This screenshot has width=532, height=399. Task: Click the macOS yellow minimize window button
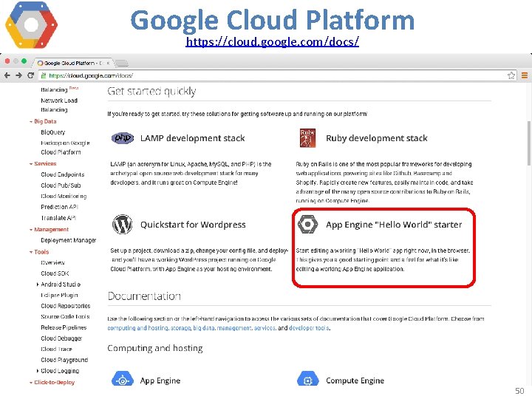16,61
